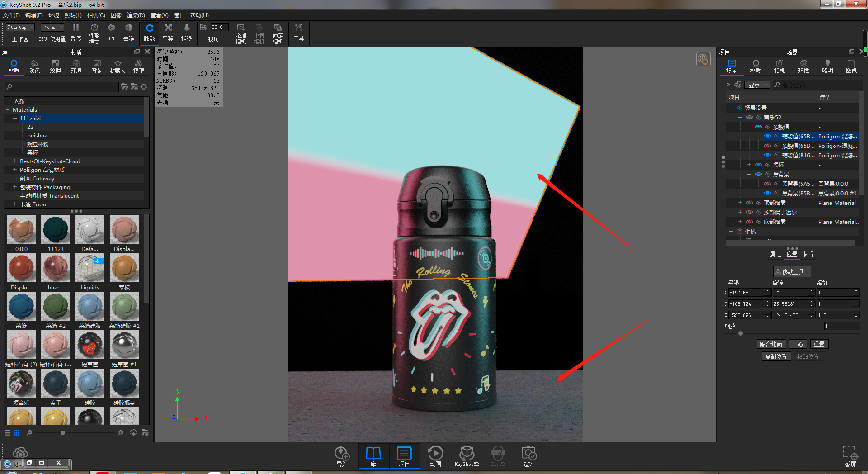This screenshot has height=474, width=868.
Task: Launch KeyShotXR from the bottom bar
Action: [x=467, y=455]
